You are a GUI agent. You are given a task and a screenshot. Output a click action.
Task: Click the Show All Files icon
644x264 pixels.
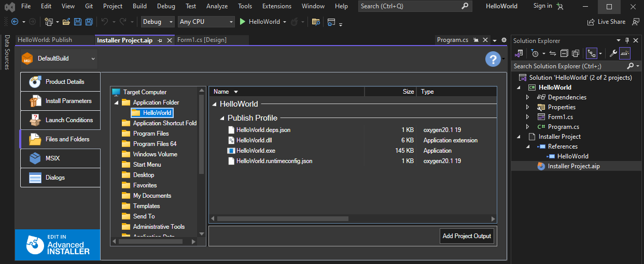click(x=576, y=53)
